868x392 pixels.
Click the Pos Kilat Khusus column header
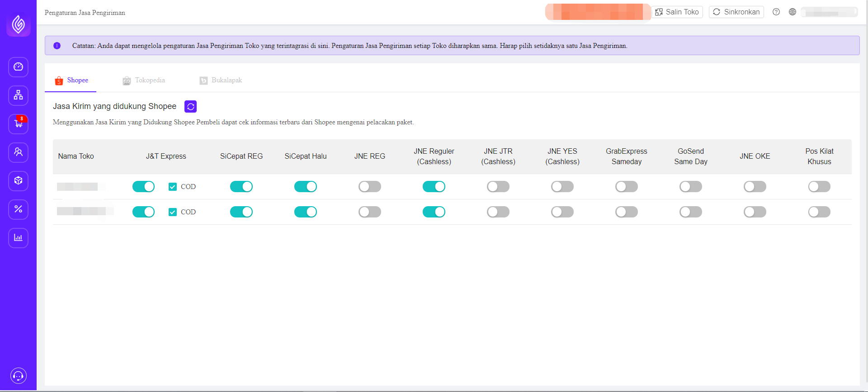click(x=819, y=156)
